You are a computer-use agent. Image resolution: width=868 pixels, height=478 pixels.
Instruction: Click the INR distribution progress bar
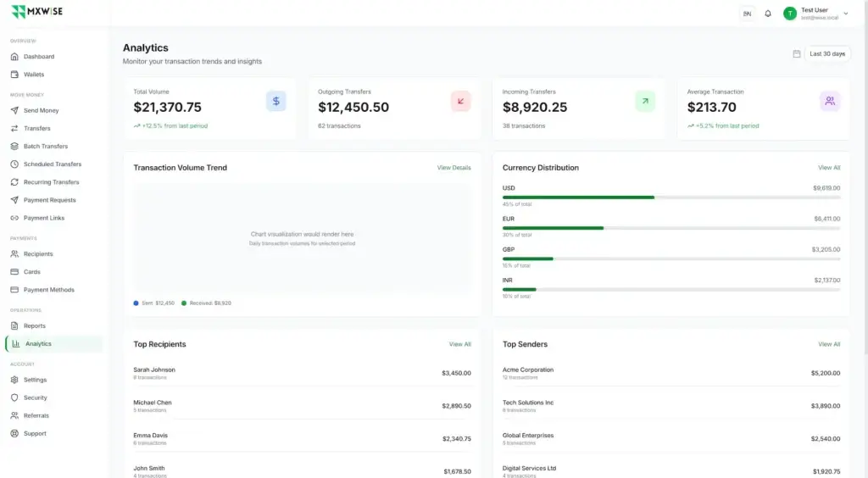tap(671, 289)
